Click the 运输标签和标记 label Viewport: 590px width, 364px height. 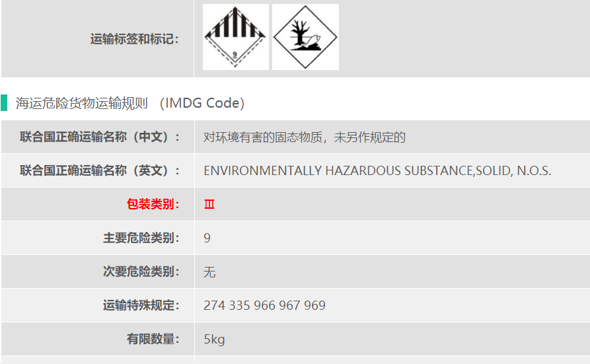(135, 40)
